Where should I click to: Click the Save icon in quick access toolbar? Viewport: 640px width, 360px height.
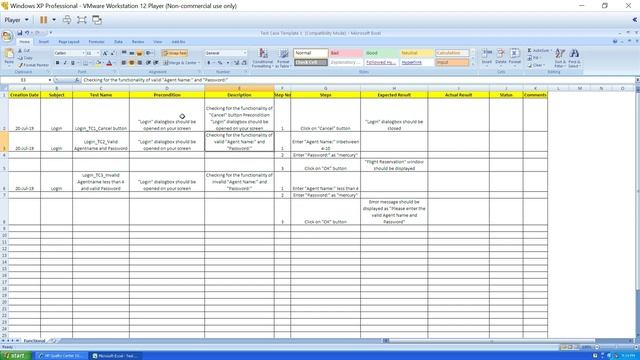[x=20, y=33]
